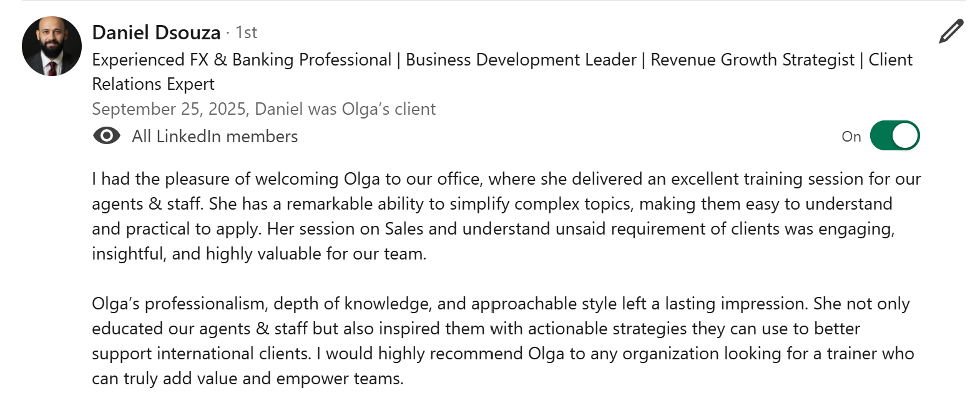Image resolution: width=980 pixels, height=398 pixels.
Task: Click the closing line "can truly add value and empower teams."
Action: tap(248, 379)
